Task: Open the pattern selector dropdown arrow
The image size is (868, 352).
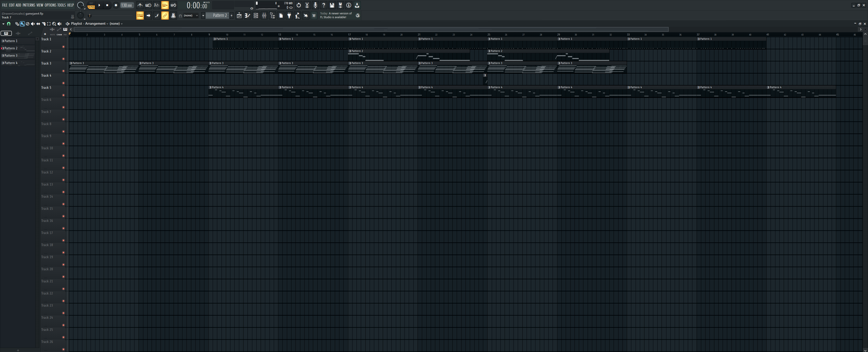Action: (x=203, y=15)
